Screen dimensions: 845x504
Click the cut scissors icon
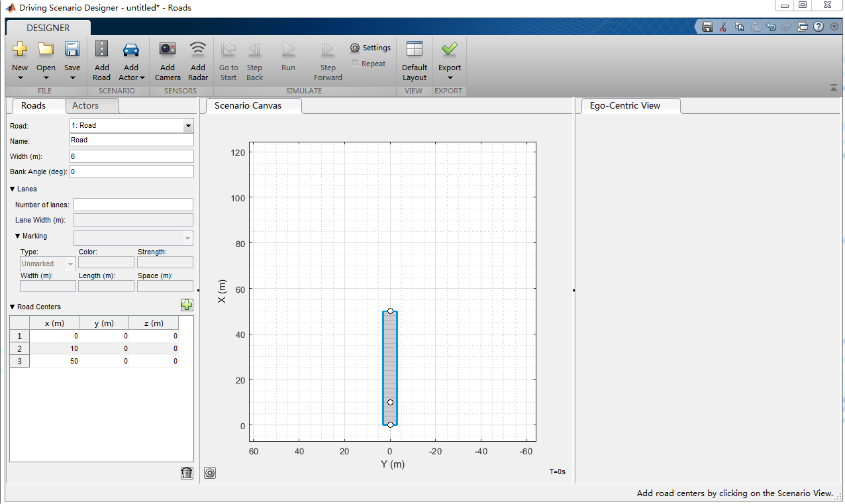pyautogui.click(x=723, y=27)
